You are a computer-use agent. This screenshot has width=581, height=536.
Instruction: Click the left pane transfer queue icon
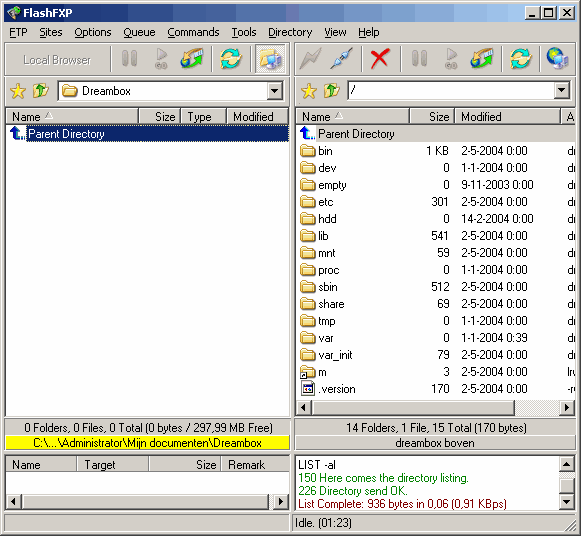point(192,59)
